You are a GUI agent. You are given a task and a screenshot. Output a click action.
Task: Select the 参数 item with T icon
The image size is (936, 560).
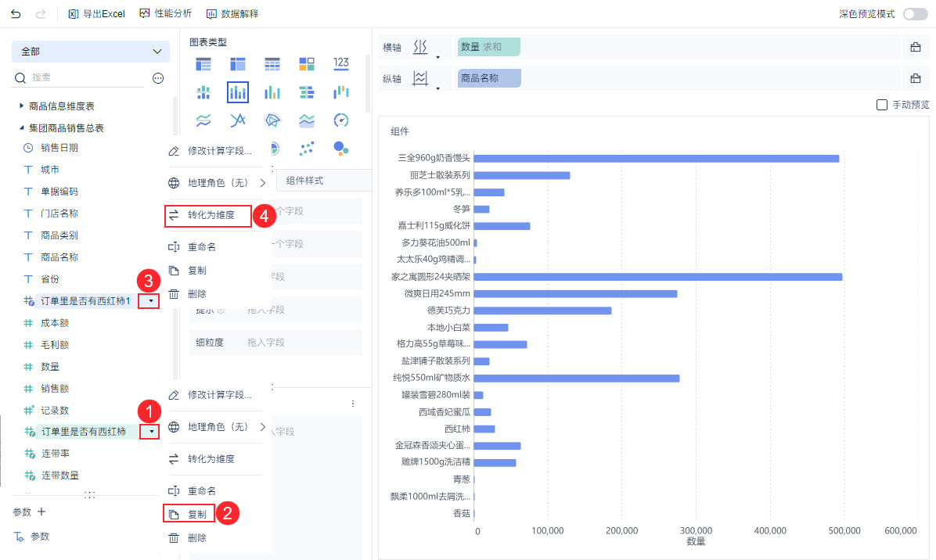click(x=32, y=537)
